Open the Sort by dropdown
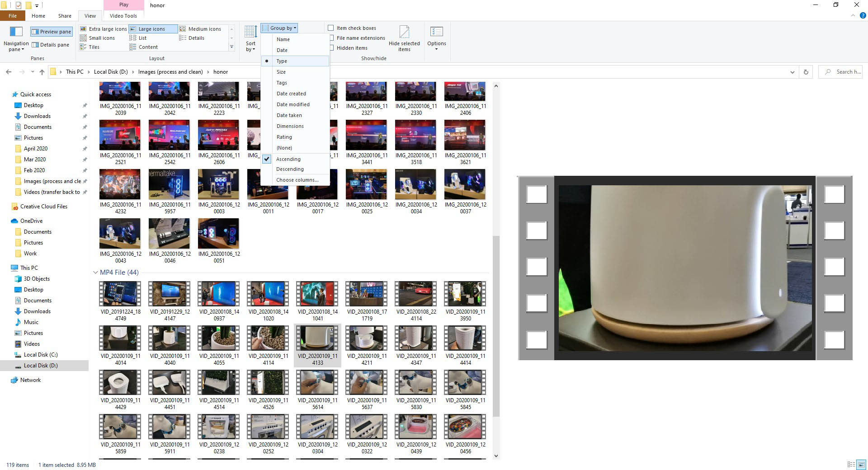Viewport: 868px width, 470px height. click(x=250, y=38)
